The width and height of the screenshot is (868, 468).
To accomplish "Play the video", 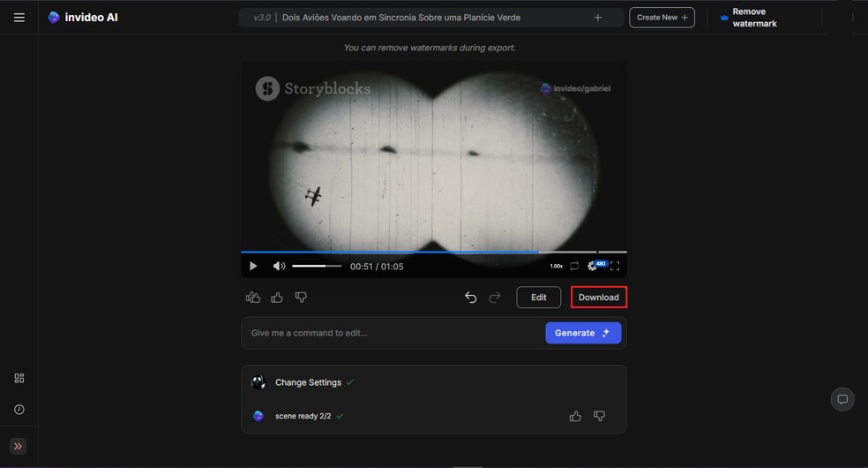I will (x=253, y=267).
